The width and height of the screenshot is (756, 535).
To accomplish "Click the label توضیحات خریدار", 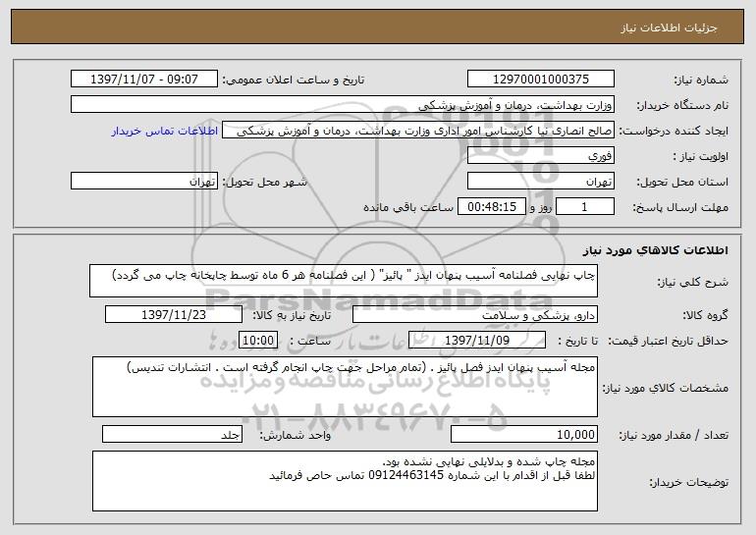I will point(688,482).
